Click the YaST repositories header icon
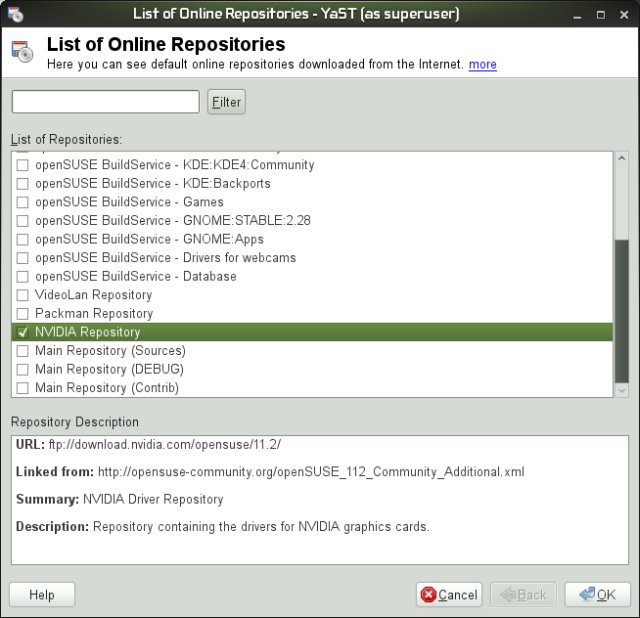This screenshot has width=640, height=618. 22,52
